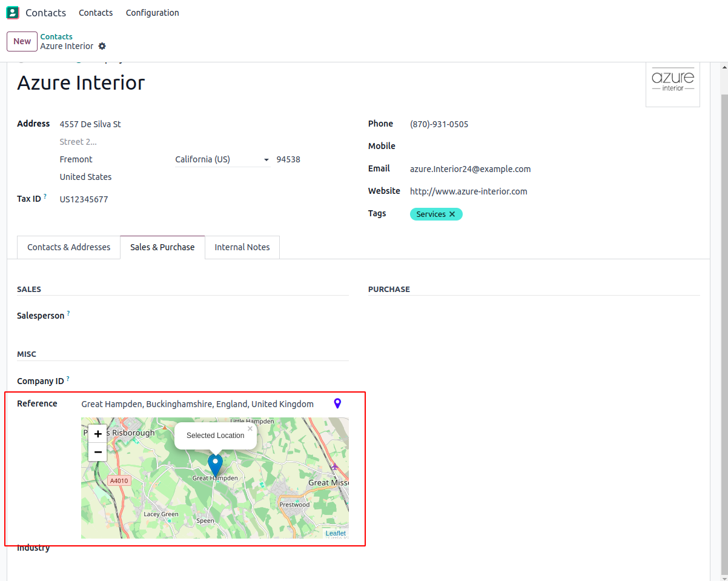Open the state dropdown California (US)
The image size is (728, 581).
point(222,159)
